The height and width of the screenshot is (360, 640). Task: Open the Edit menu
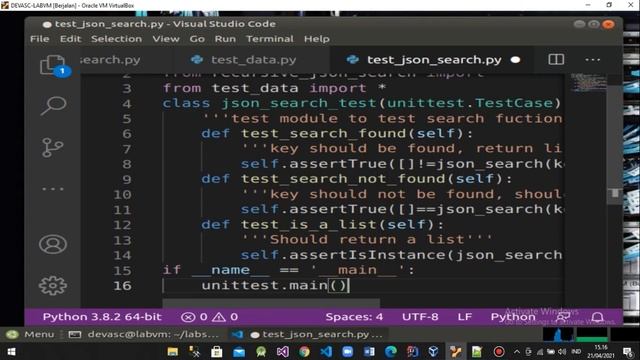71,39
